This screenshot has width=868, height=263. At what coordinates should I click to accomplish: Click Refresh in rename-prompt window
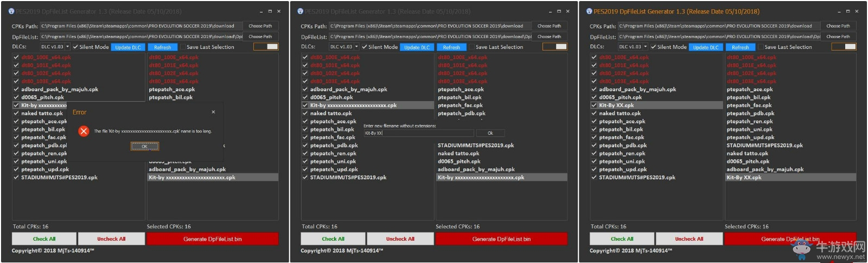pos(451,47)
